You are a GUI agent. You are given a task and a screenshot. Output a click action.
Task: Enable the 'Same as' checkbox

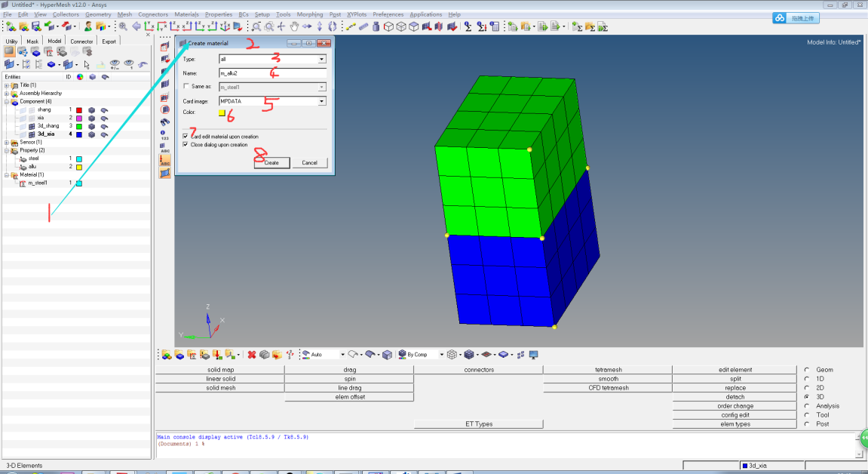pos(187,87)
